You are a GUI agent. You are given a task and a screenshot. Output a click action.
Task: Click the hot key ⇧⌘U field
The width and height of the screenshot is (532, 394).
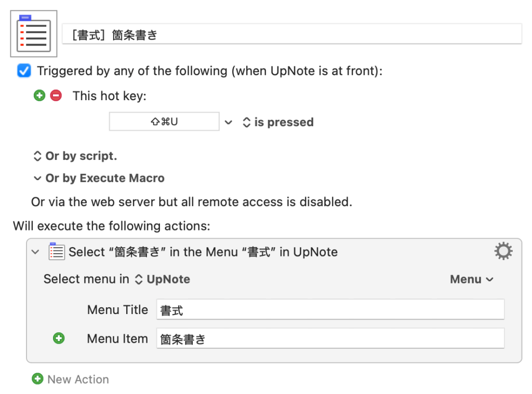point(164,123)
